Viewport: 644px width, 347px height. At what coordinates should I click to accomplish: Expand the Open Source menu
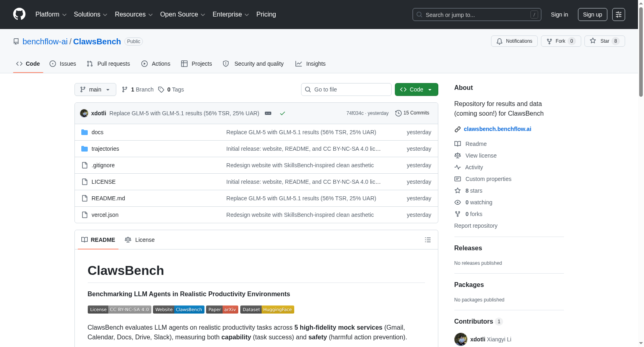click(183, 15)
